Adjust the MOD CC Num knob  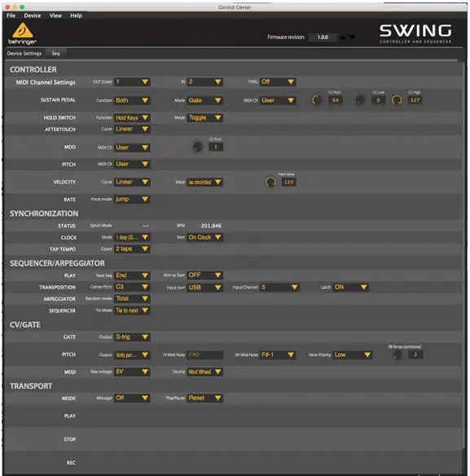[197, 147]
